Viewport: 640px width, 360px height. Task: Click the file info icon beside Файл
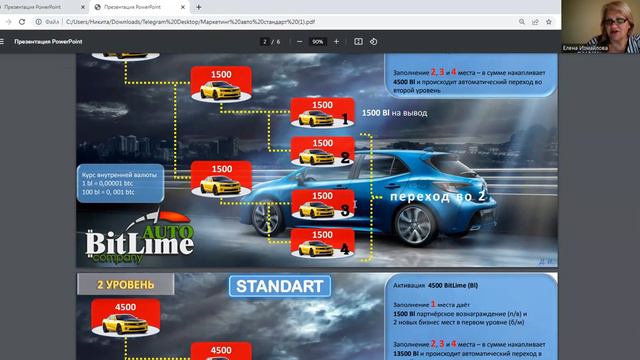pyautogui.click(x=38, y=22)
